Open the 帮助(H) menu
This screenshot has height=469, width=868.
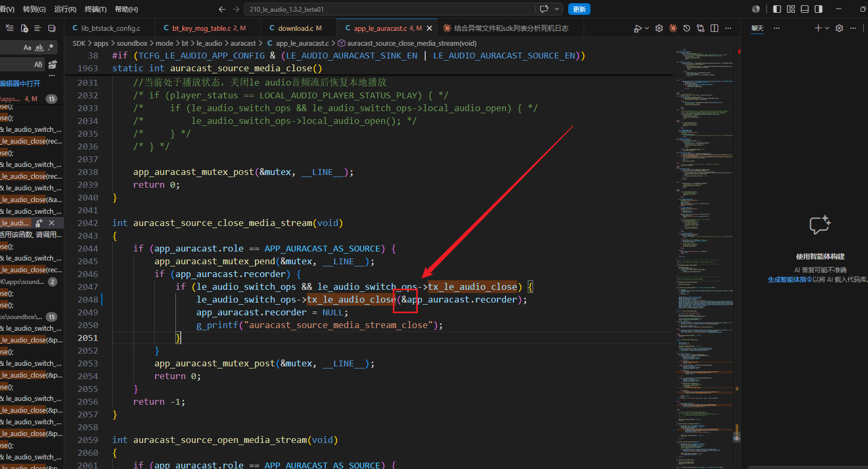127,9
